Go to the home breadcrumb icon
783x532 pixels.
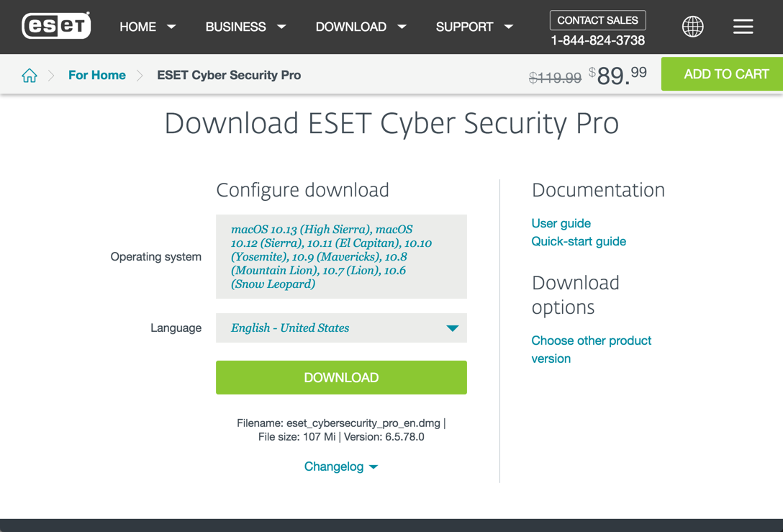click(30, 75)
